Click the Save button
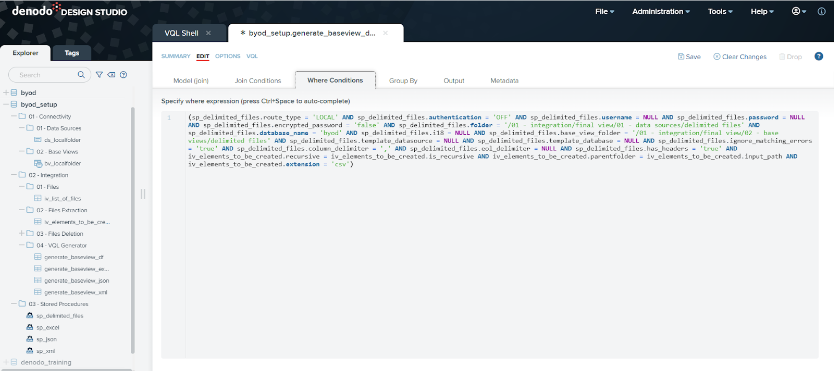This screenshot has height=371, width=835. pyautogui.click(x=689, y=56)
